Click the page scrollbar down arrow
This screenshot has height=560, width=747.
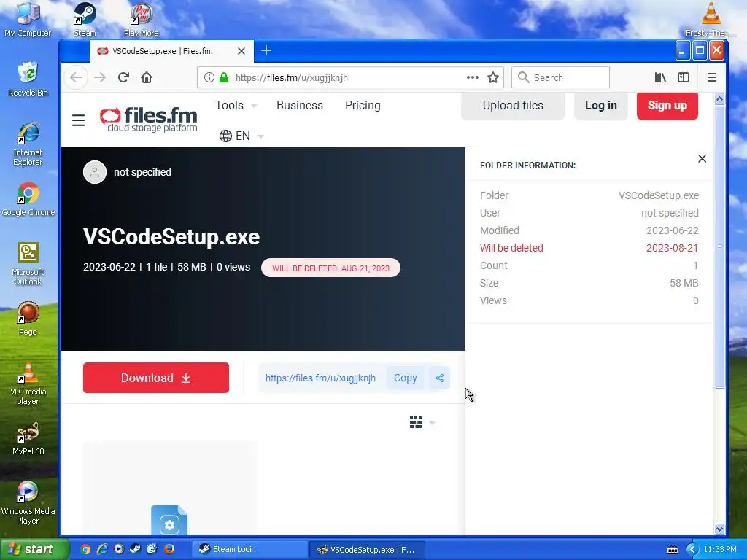point(719,529)
